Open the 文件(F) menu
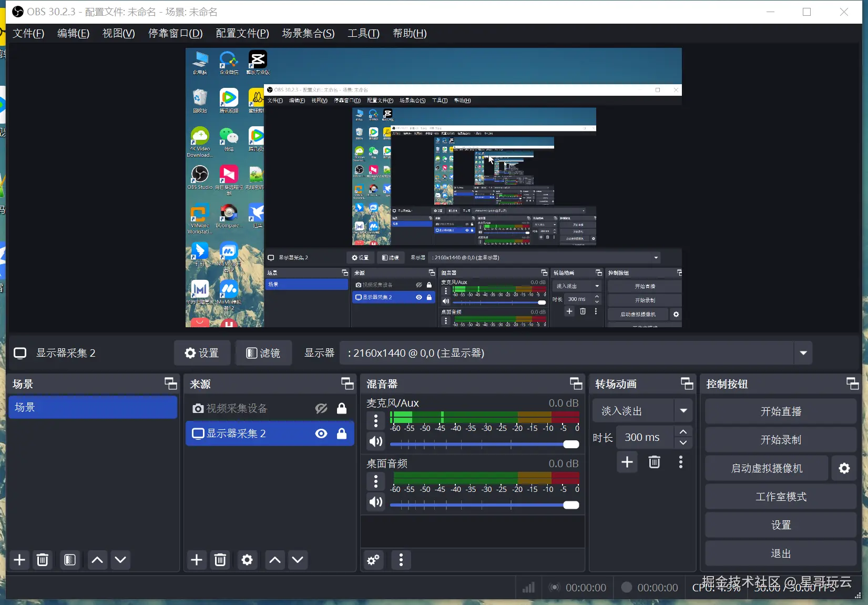This screenshot has width=868, height=605. tap(28, 33)
